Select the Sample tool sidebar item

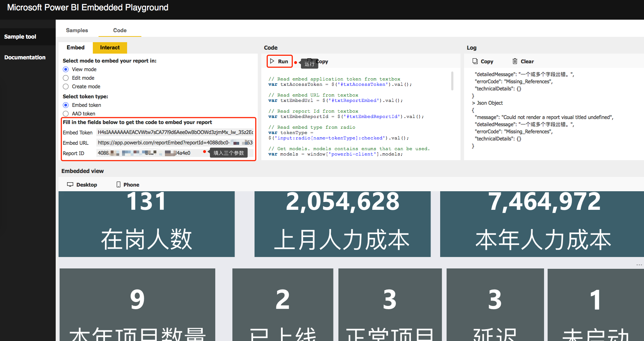point(20,36)
